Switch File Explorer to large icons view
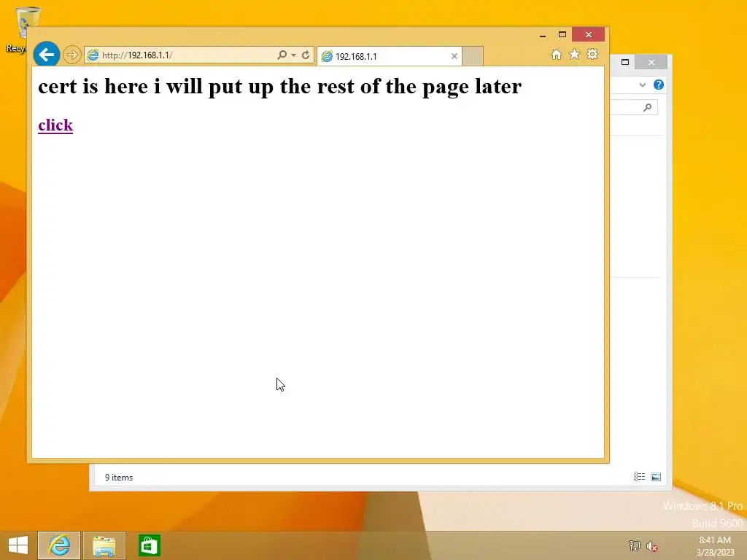 [x=656, y=477]
